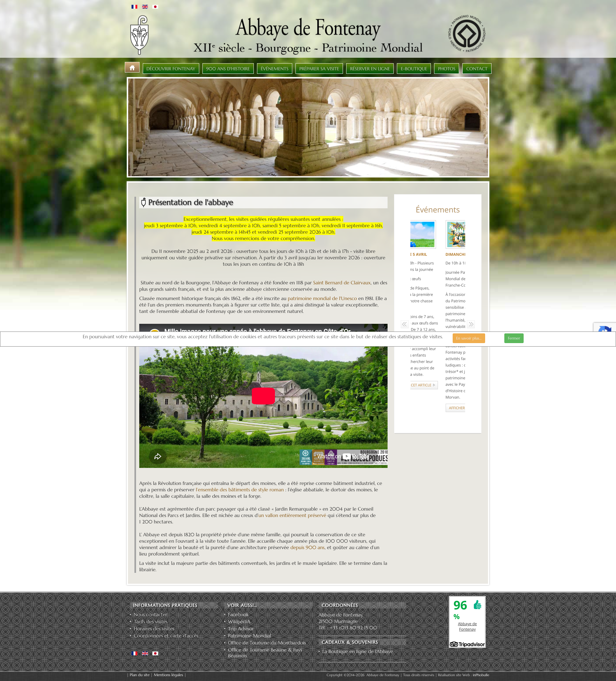Image resolution: width=616 pixels, height=681 pixels.
Task: Open the Facebook footer link
Action: pos(238,615)
